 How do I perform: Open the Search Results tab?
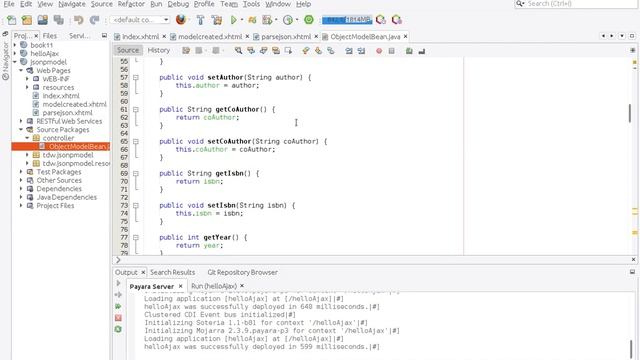click(x=172, y=272)
